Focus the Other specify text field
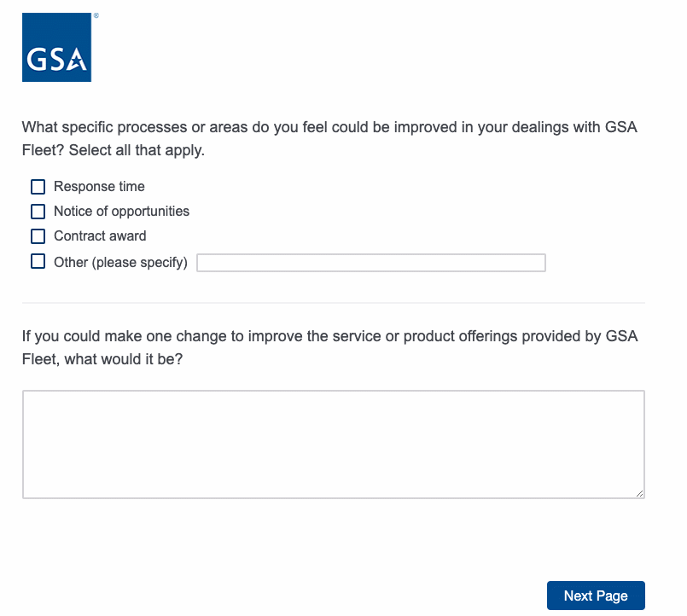This screenshot has height=616, width=687. [370, 263]
